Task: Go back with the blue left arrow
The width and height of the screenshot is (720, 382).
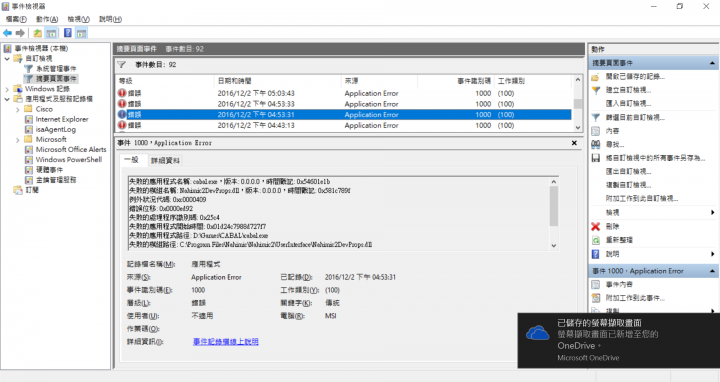Action: 7,33
